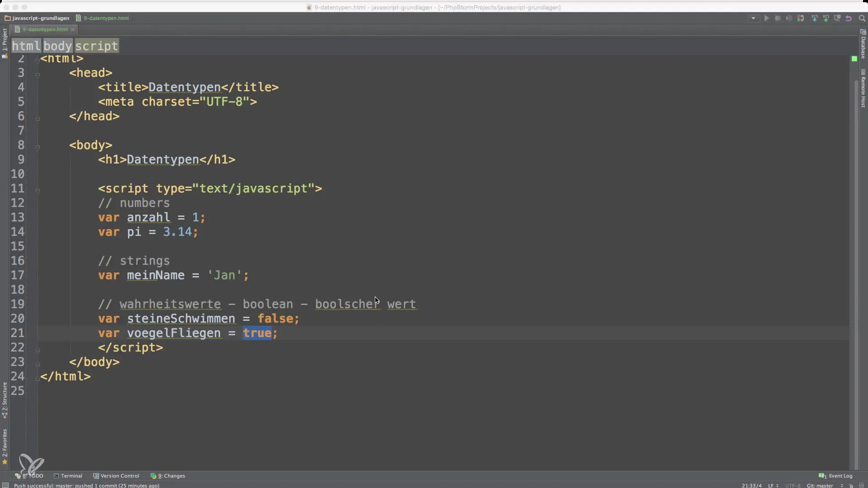This screenshot has height=488, width=868.
Task: Open the Database tool window
Action: (863, 44)
